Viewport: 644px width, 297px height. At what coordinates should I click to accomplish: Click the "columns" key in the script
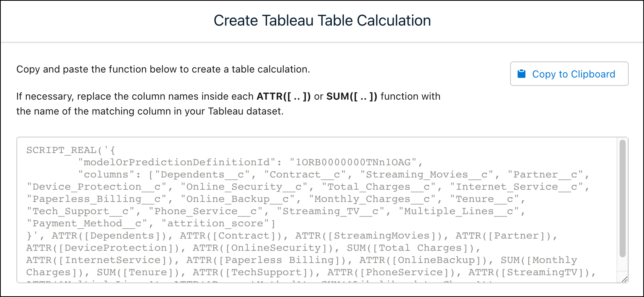point(106,174)
